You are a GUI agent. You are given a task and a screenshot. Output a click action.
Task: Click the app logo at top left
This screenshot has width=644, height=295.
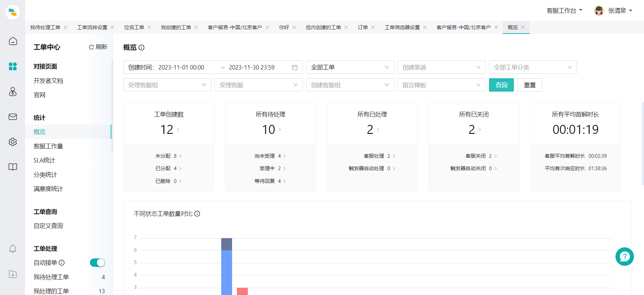[13, 12]
